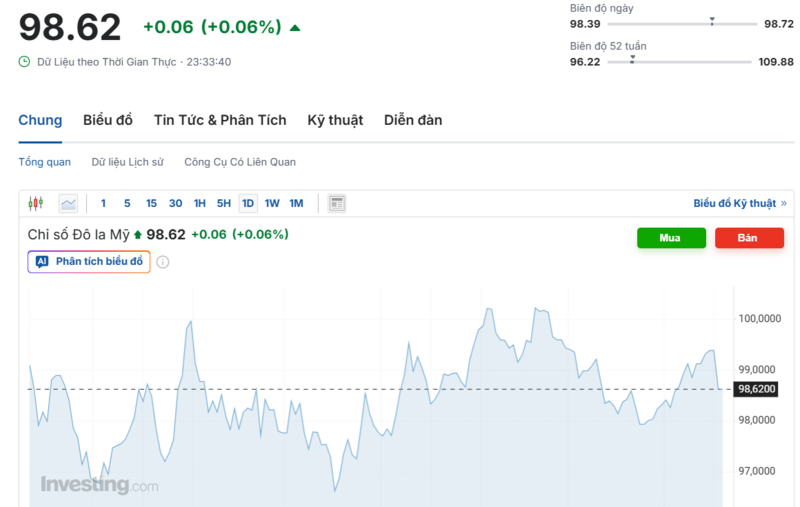The image size is (800, 507).
Task: Set chart interval to 1D
Action: (248, 203)
